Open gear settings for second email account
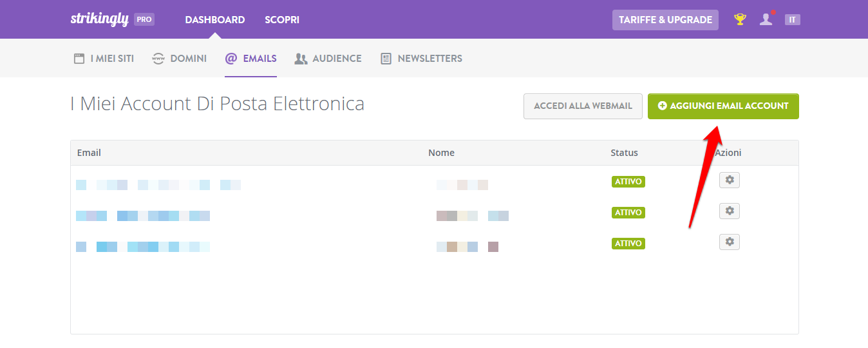868x348 pixels. click(730, 211)
